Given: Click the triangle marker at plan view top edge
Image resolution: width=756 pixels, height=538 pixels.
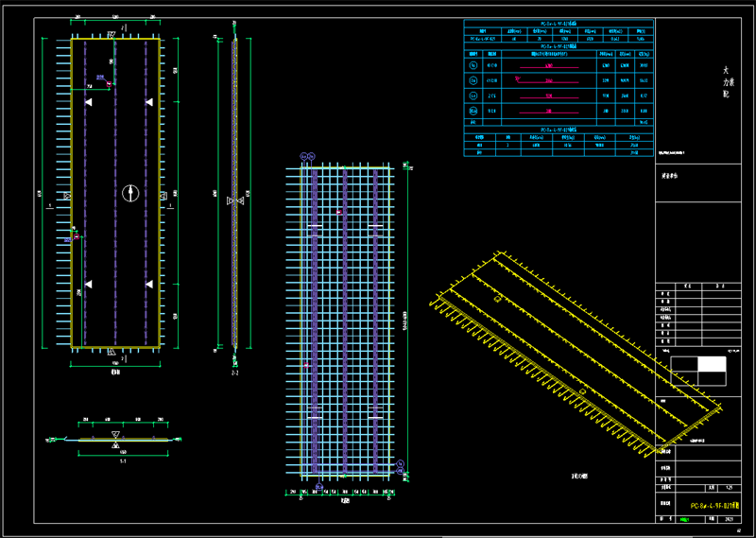Looking at the screenshot, I should click(x=112, y=35).
